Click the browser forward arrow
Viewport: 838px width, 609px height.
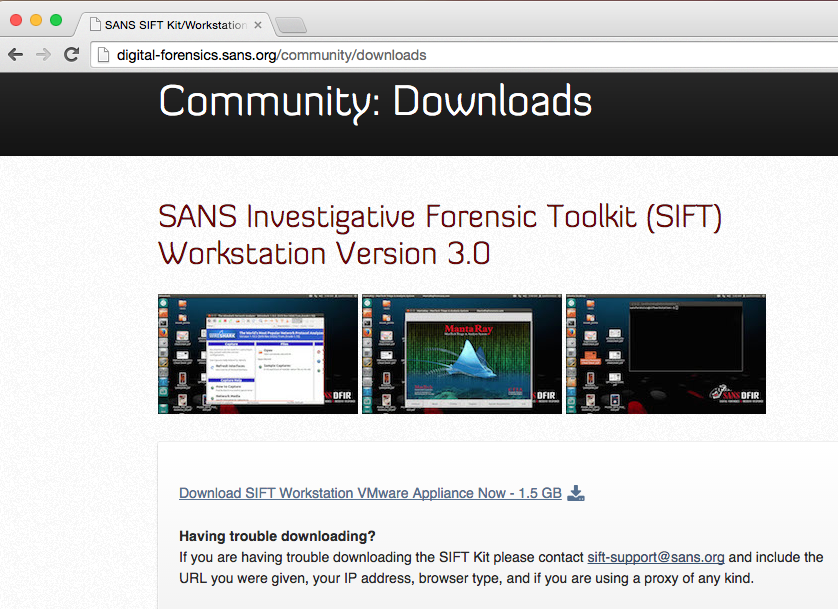point(43,54)
